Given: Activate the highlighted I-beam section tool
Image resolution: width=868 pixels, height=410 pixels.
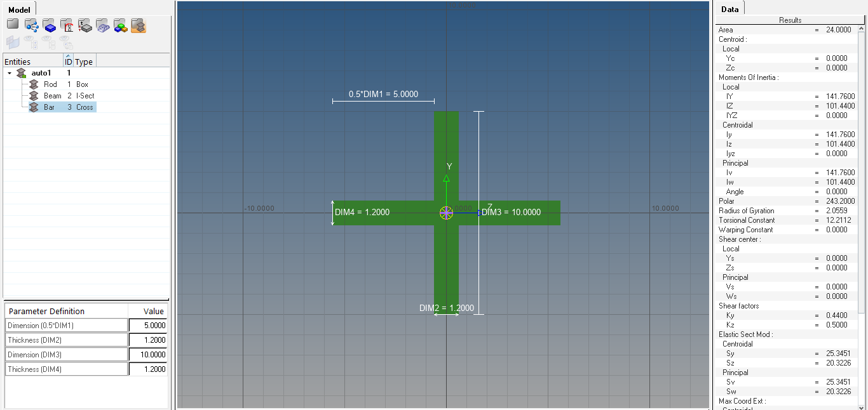Looking at the screenshot, I should click(138, 25).
